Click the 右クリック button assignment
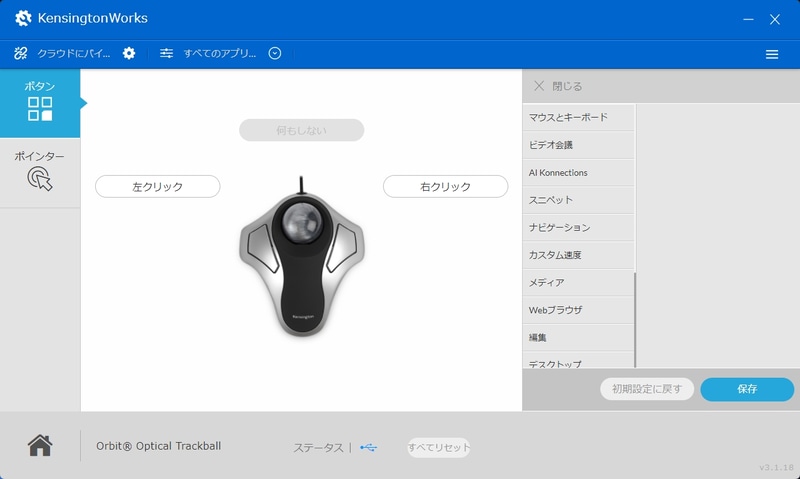 [x=445, y=187]
